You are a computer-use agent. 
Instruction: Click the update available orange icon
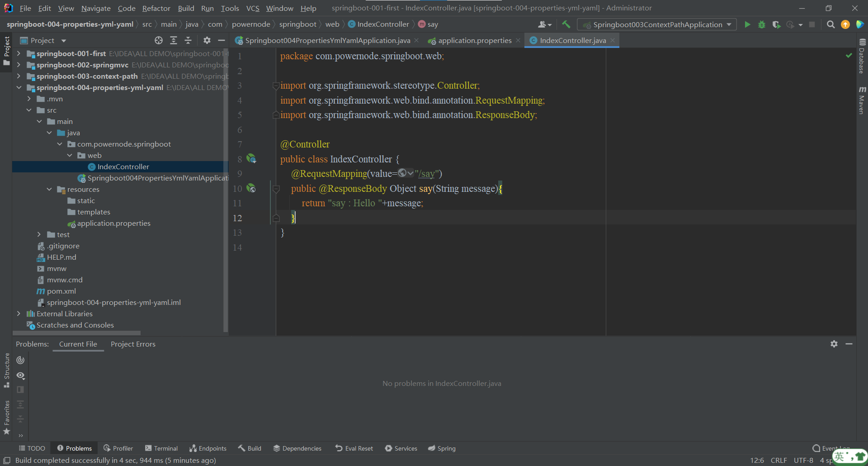click(x=845, y=24)
